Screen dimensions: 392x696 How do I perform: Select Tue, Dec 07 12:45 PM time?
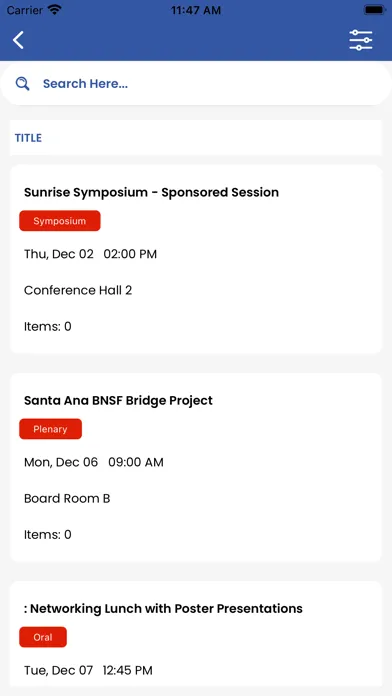[x=88, y=670]
